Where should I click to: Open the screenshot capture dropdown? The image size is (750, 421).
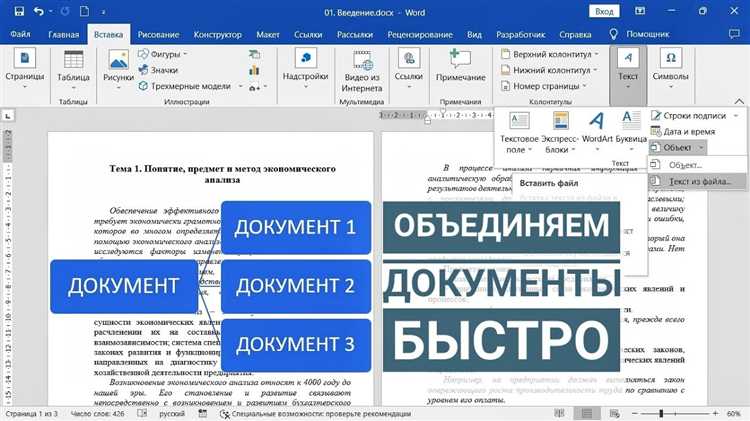[258, 87]
